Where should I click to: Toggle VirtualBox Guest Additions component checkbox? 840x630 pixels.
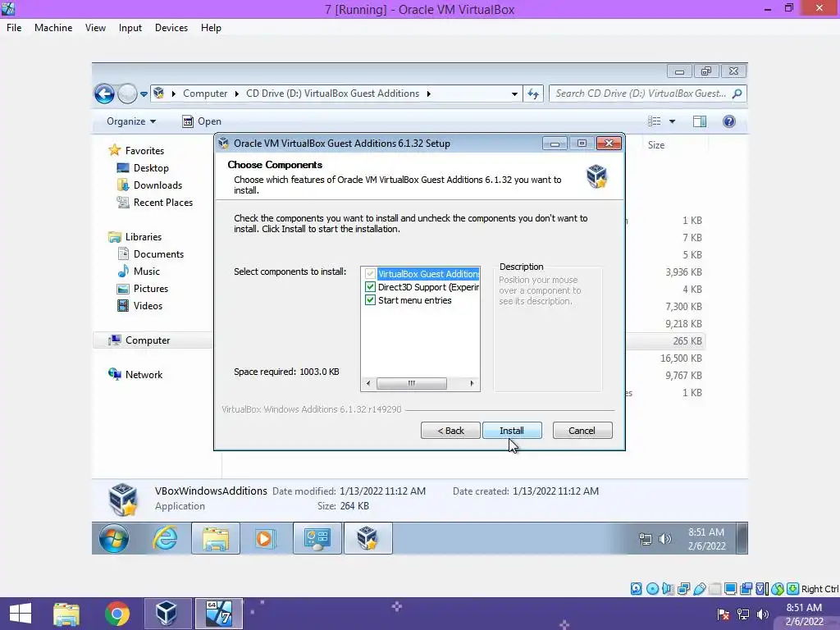pyautogui.click(x=370, y=274)
